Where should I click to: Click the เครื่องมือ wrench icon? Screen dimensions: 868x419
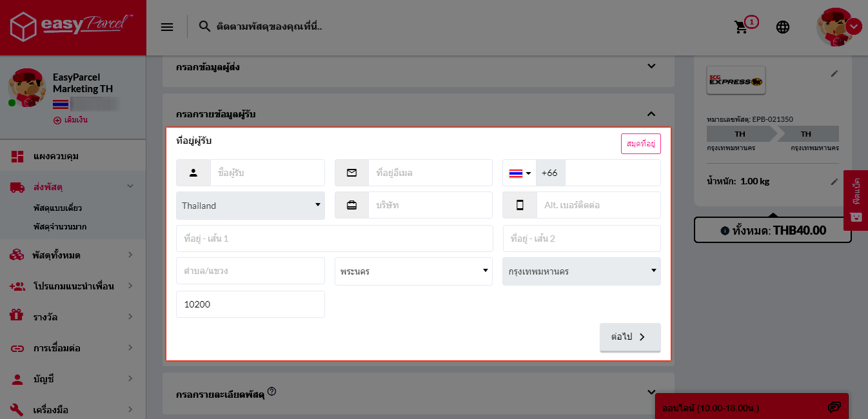[x=17, y=410]
